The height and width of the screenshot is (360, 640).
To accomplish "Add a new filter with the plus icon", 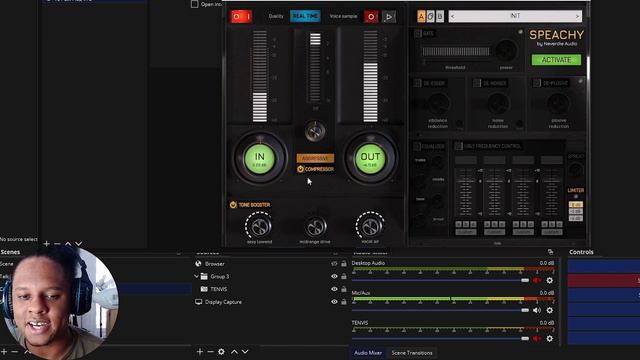I will click(x=47, y=244).
